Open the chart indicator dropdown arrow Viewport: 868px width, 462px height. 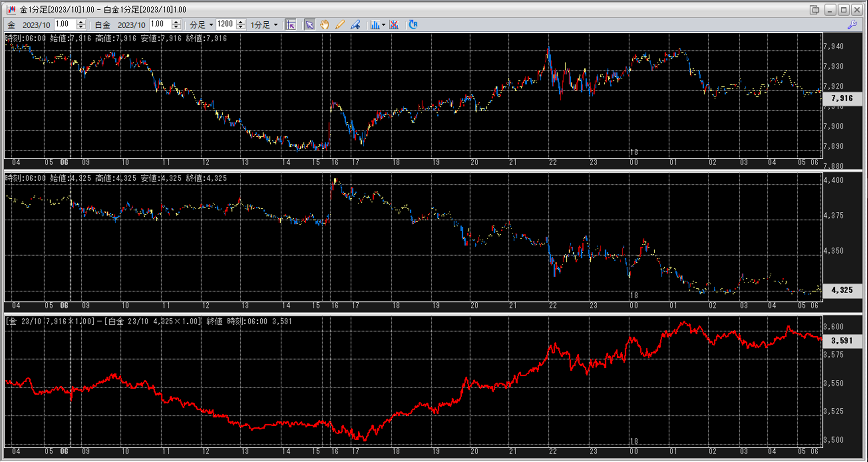click(384, 25)
